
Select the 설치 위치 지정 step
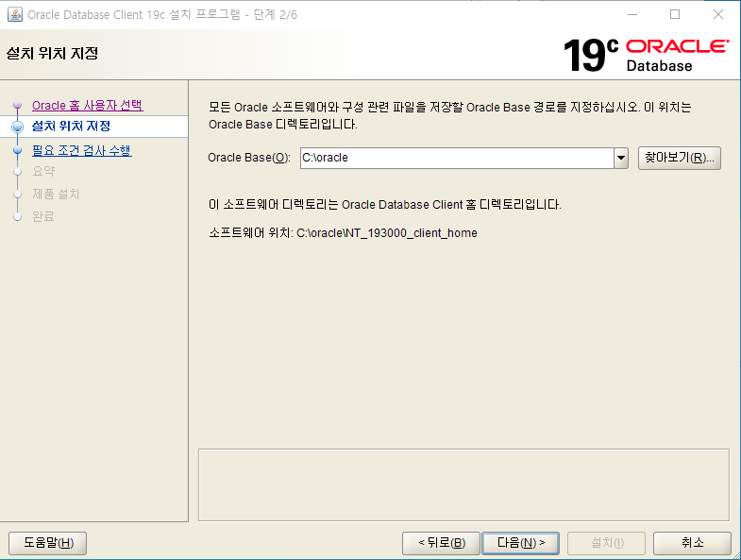[71, 127]
